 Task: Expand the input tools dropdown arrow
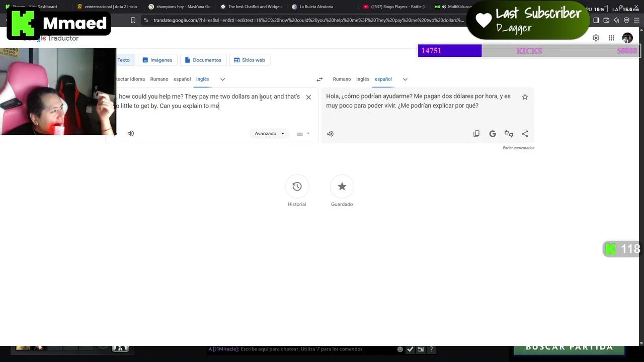pos(308,134)
